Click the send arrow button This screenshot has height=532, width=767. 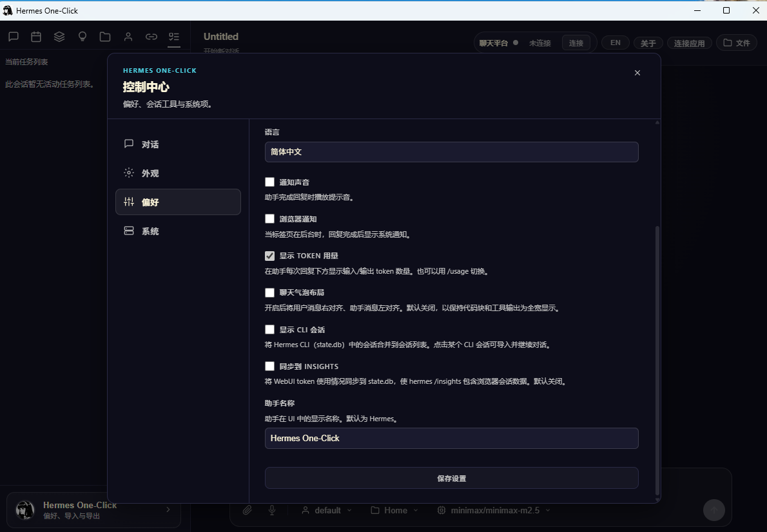(714, 510)
